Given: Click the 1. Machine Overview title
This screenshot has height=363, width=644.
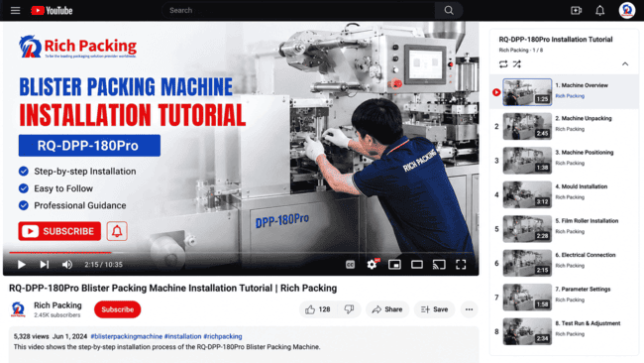Looking at the screenshot, I should (x=582, y=85).
